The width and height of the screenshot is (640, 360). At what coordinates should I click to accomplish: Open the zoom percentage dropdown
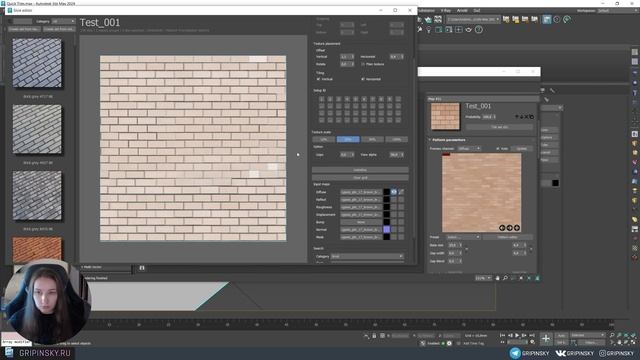coord(483,278)
